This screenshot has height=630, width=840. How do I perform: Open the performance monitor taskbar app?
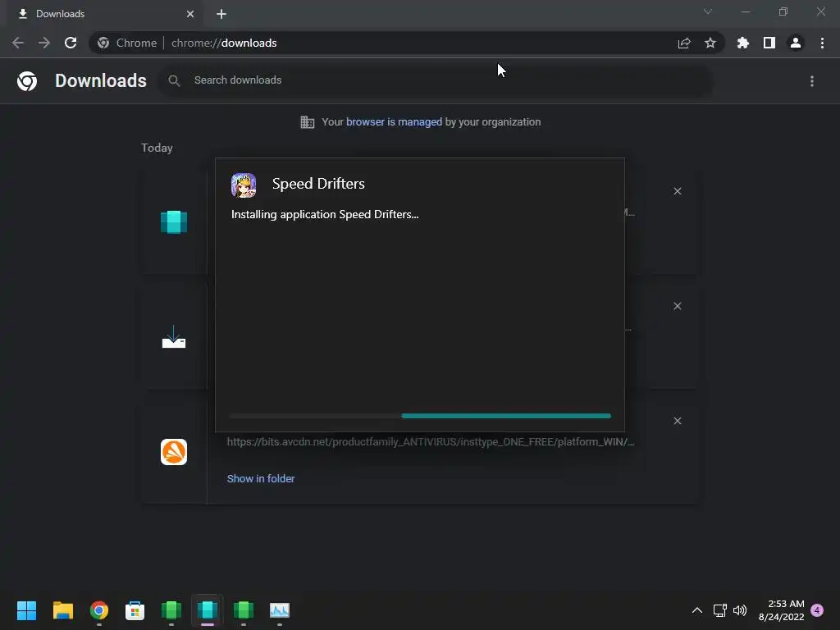(280, 610)
